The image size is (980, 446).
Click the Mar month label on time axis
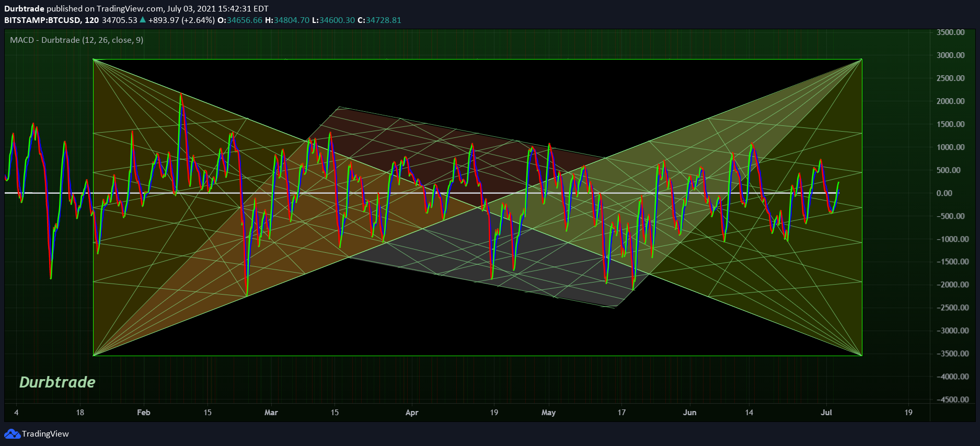[x=271, y=413]
